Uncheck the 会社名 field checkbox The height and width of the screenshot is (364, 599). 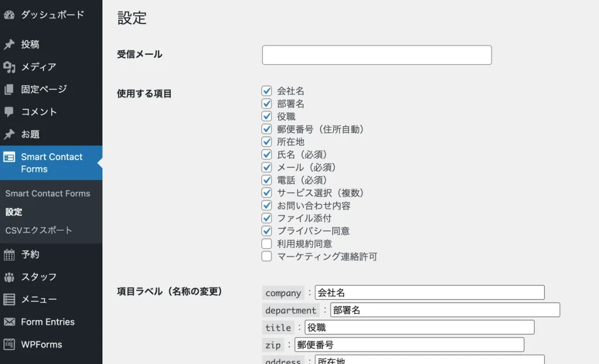(x=267, y=91)
